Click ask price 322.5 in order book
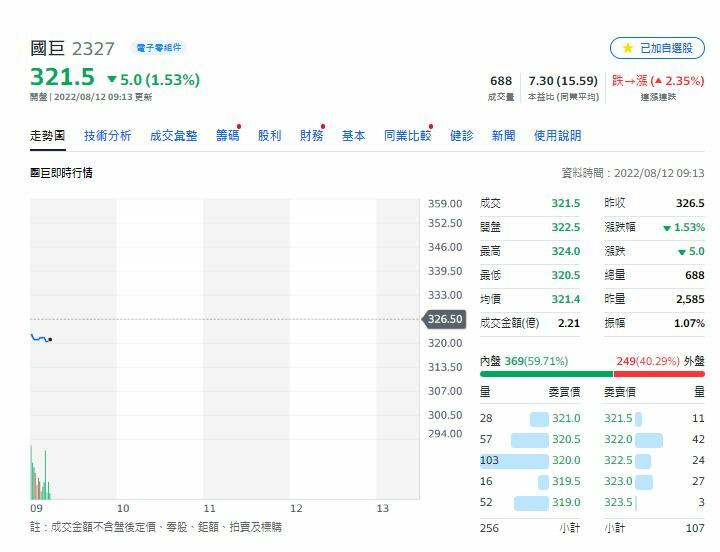The image size is (720, 552). coord(618,460)
